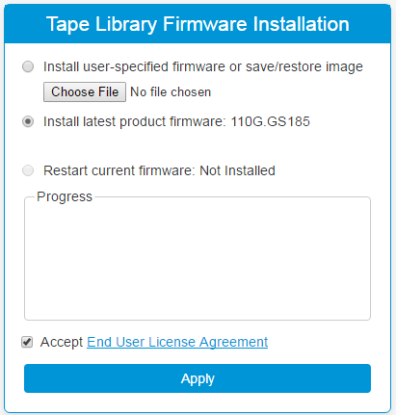The image size is (396, 415).
Task: Click the Progress group legend label
Action: (x=64, y=197)
